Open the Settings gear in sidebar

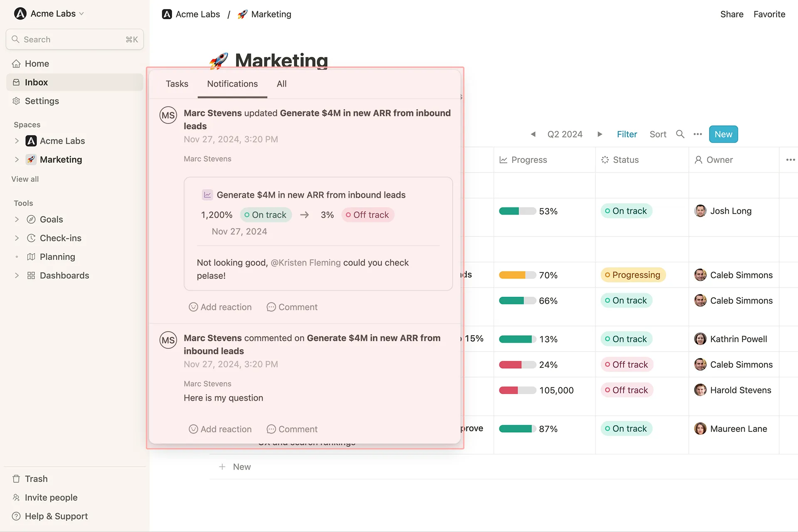point(16,101)
